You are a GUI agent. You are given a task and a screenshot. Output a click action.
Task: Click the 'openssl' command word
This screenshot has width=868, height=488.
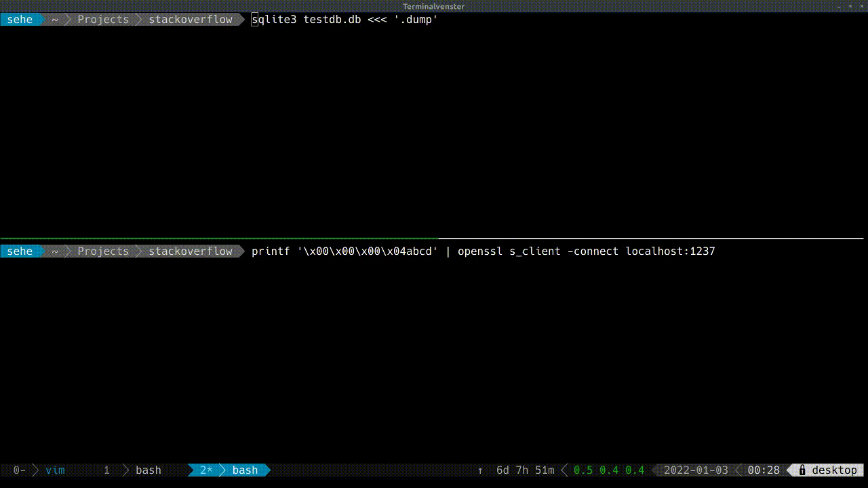tap(480, 251)
